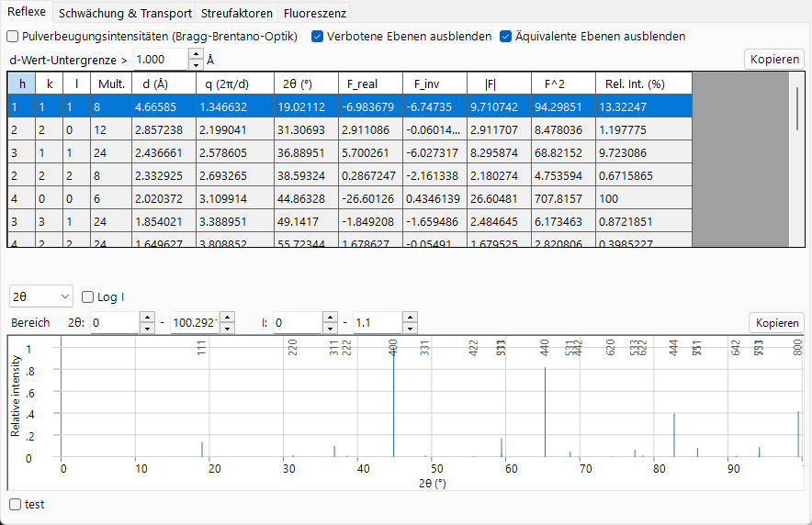Image resolution: width=812 pixels, height=525 pixels.
Task: Switch to Schwächung & Transport tab
Action: pyautogui.click(x=125, y=13)
